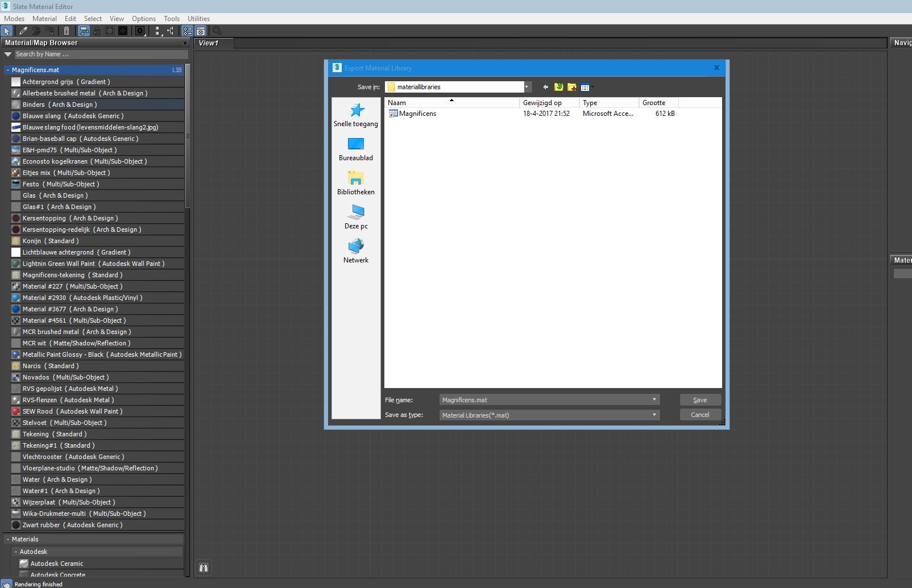Click the search binoculars icon at panel bottom
This screenshot has height=588, width=912.
[x=203, y=568]
